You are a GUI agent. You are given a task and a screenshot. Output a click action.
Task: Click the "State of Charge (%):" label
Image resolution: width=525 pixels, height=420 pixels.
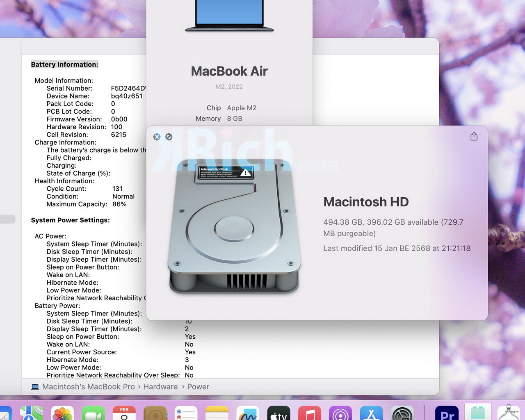(x=78, y=173)
